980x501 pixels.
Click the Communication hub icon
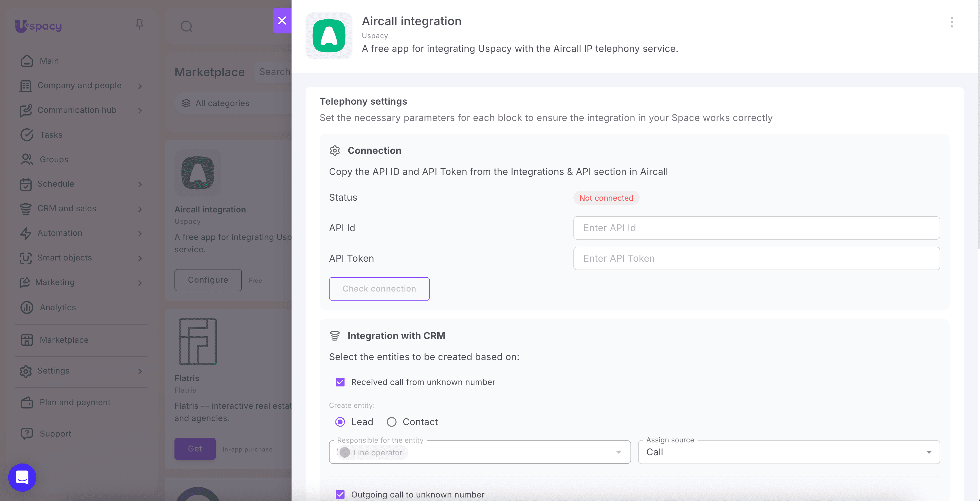coord(25,110)
